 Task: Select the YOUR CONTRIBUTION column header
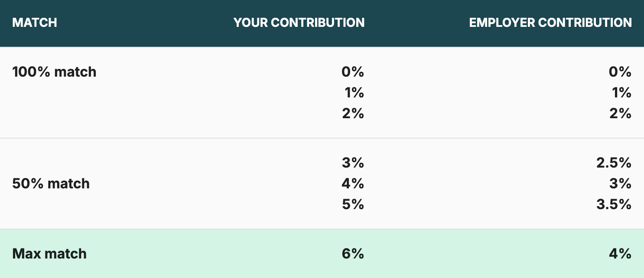pyautogui.click(x=299, y=23)
